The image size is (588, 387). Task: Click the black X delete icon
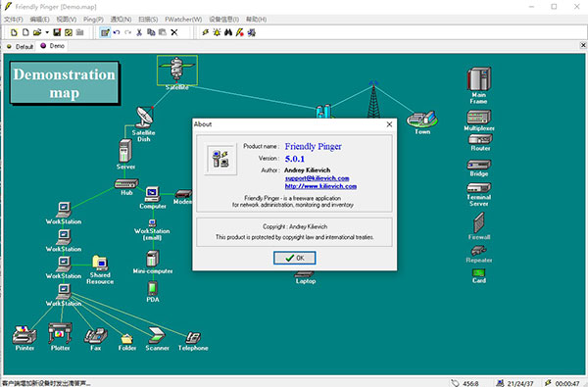(x=174, y=32)
